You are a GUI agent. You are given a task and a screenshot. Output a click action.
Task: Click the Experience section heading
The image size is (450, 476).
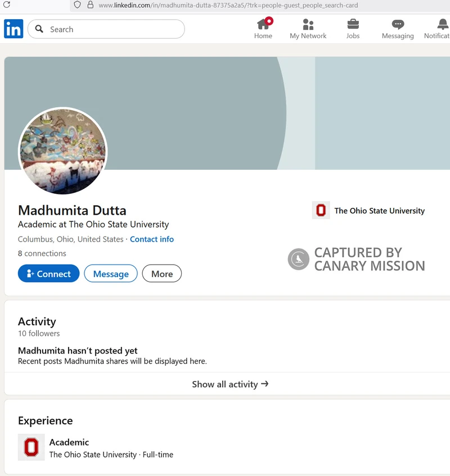(45, 420)
